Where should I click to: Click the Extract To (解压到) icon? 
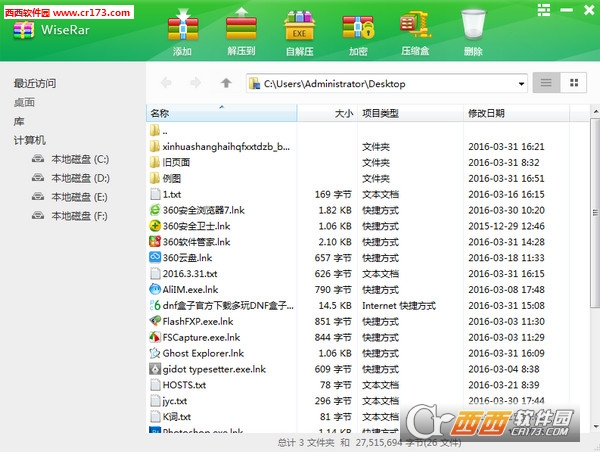[240, 28]
